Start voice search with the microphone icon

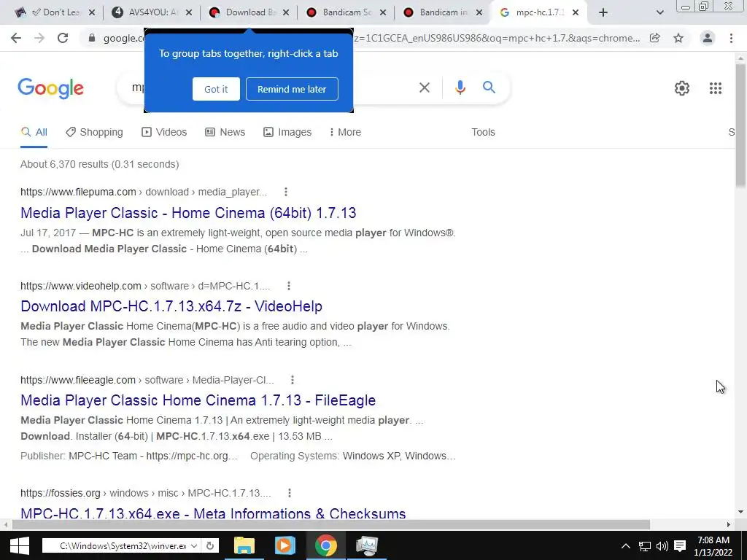tap(460, 87)
